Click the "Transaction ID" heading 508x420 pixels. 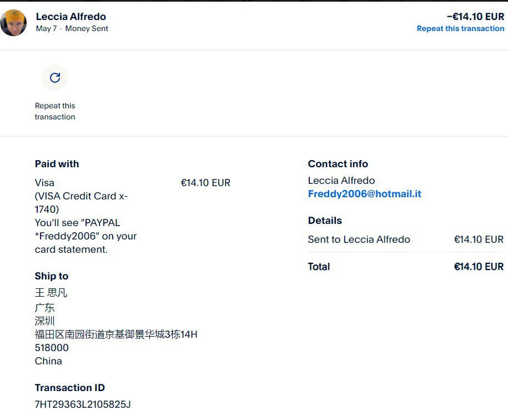point(70,388)
